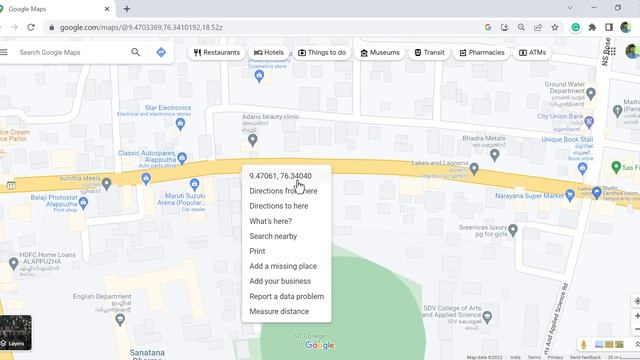Image resolution: width=640 pixels, height=360 pixels.
Task: Click the Bhadra Metals map pin
Action: click(495, 155)
